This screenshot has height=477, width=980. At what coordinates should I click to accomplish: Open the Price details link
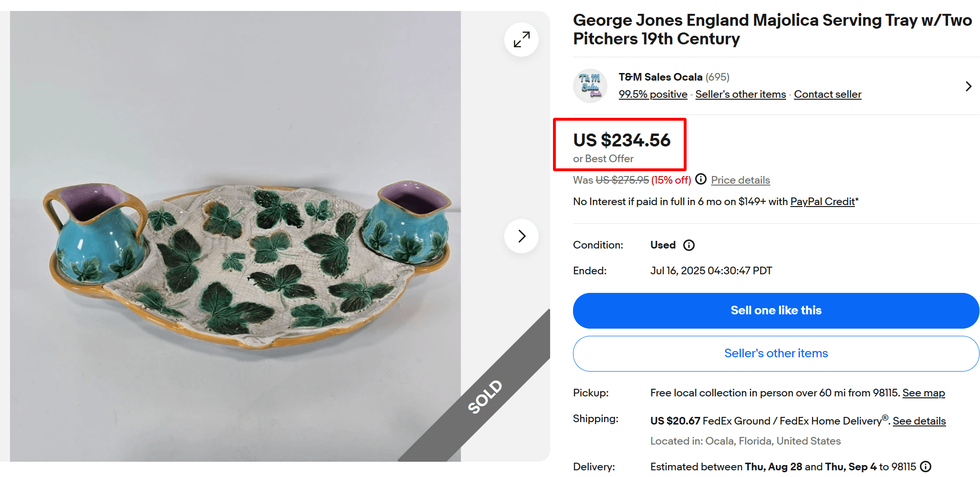[740, 180]
